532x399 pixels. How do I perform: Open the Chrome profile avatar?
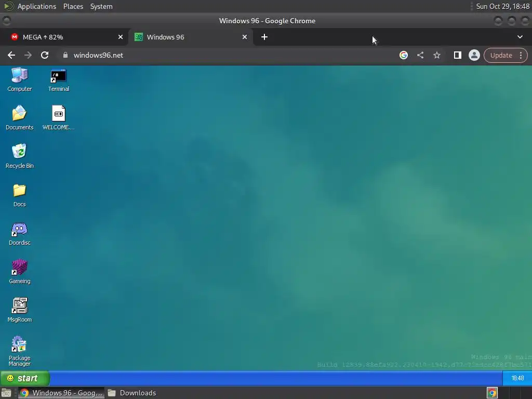coord(474,55)
